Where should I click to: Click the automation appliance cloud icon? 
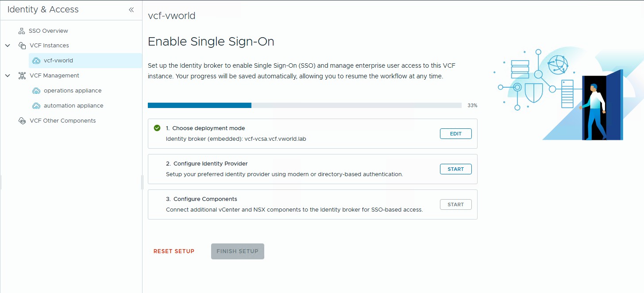point(37,106)
